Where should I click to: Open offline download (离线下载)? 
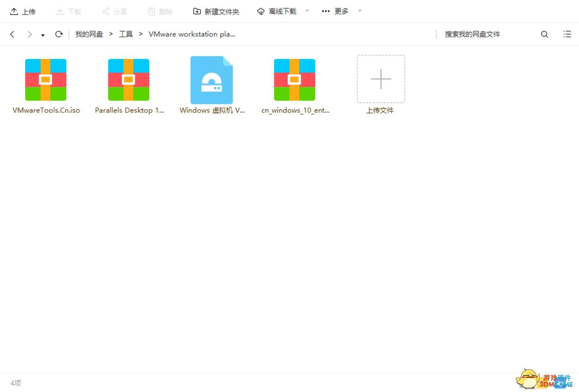coord(277,11)
